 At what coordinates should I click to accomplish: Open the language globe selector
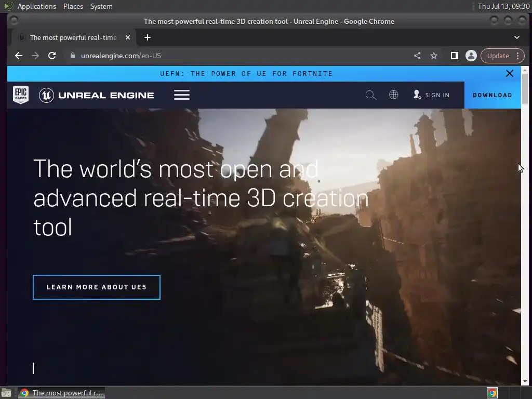pyautogui.click(x=393, y=95)
